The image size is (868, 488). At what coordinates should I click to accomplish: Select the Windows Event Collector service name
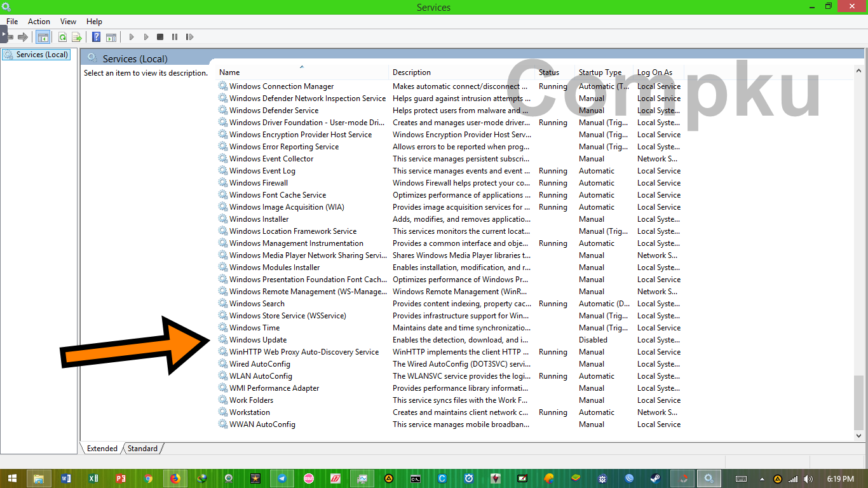(x=271, y=159)
